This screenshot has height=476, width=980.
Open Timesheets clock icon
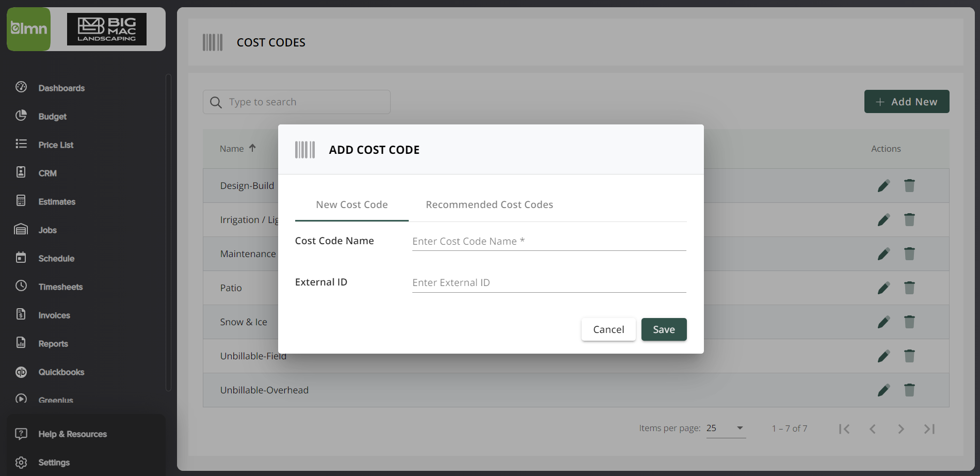click(21, 286)
